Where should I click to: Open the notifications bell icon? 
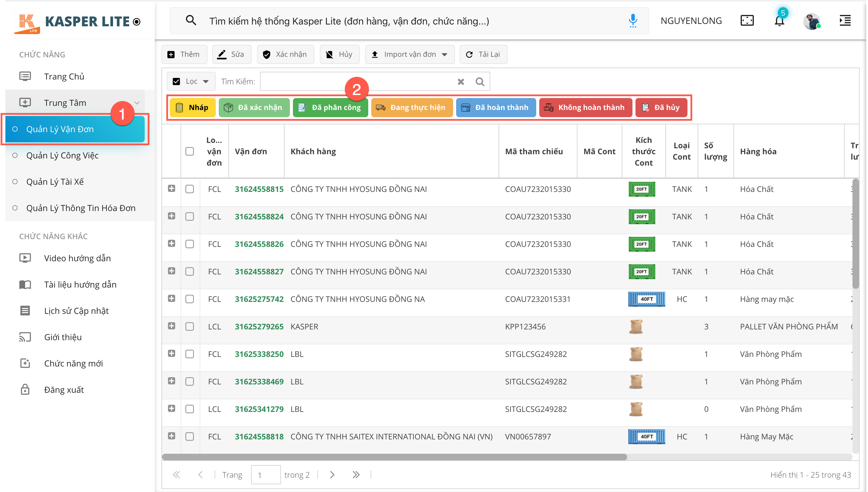779,21
